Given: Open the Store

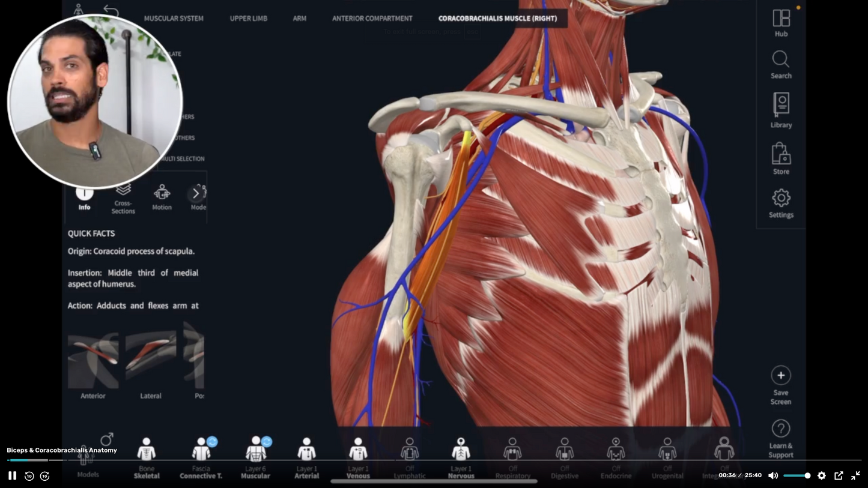Looking at the screenshot, I should point(781,159).
